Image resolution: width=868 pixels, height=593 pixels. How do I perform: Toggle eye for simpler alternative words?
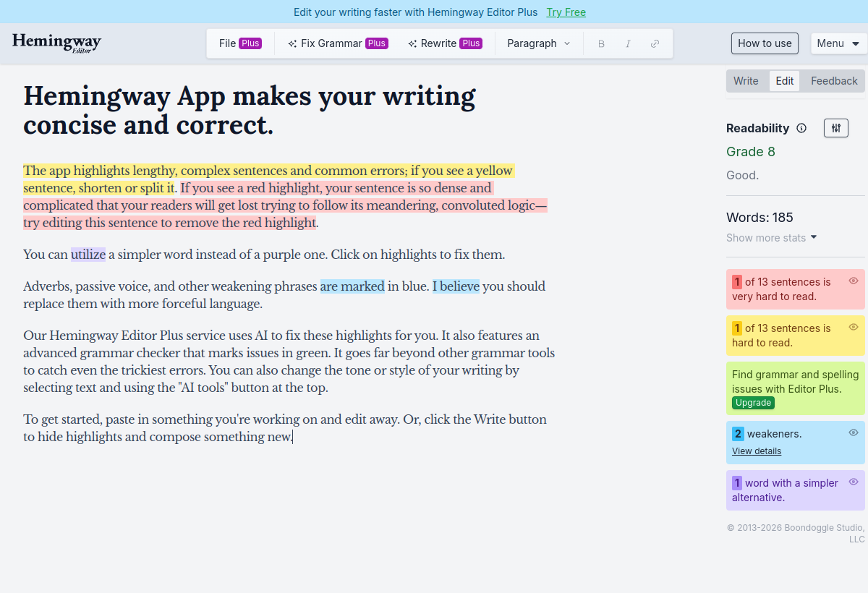(854, 482)
